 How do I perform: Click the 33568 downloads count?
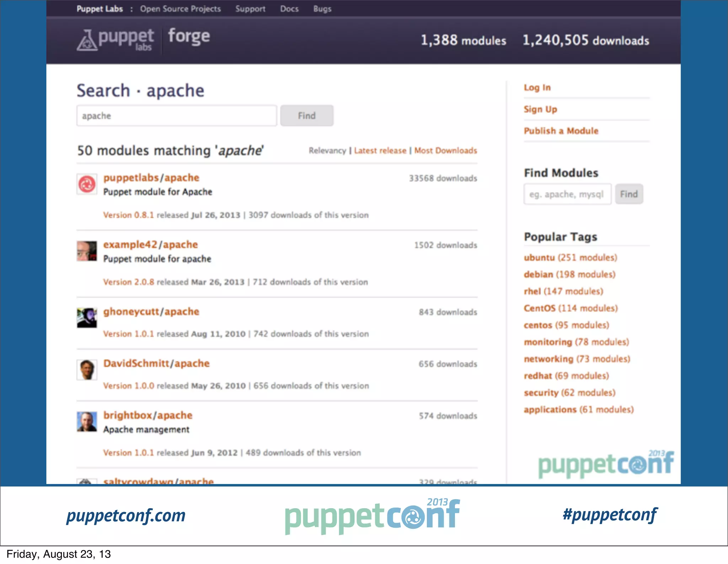443,178
